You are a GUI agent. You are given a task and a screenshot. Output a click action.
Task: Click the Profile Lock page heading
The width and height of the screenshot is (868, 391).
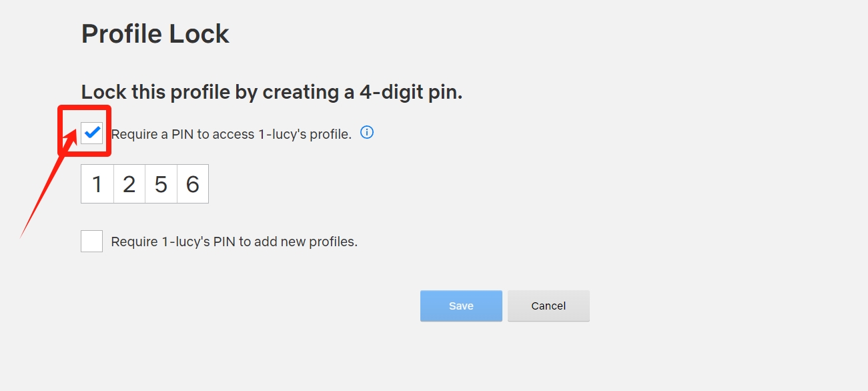(155, 34)
